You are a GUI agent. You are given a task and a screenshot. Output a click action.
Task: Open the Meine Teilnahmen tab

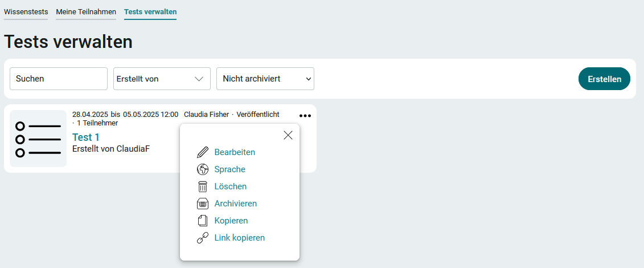click(86, 12)
